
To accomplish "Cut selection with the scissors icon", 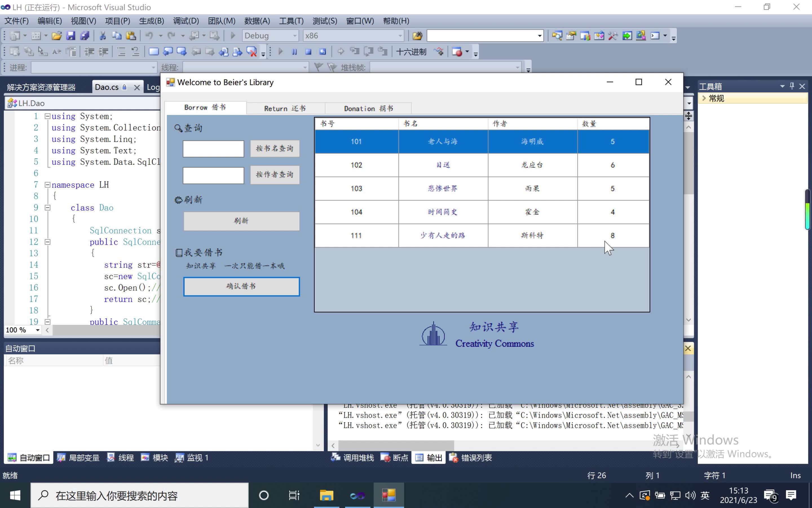I will click(x=103, y=36).
